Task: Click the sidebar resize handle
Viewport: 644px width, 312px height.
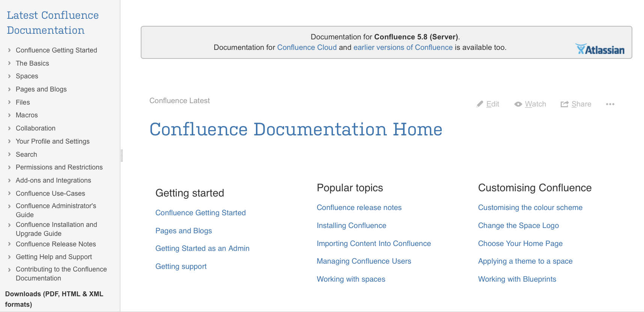Action: coord(122,156)
